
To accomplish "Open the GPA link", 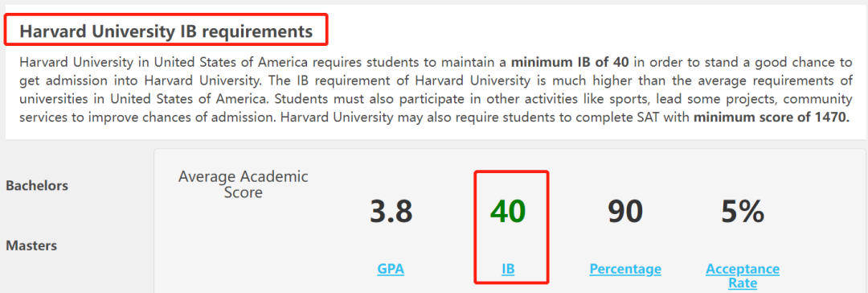I will click(x=391, y=269).
